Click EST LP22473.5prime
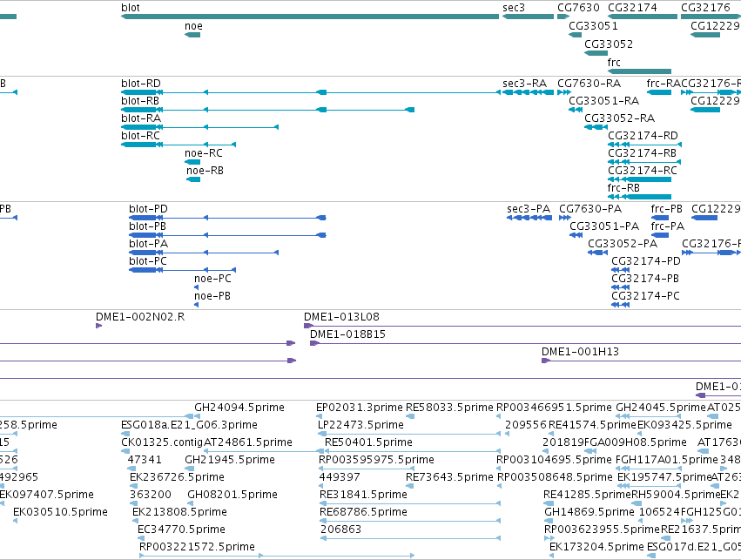The height and width of the screenshot is (560, 741). point(409,434)
